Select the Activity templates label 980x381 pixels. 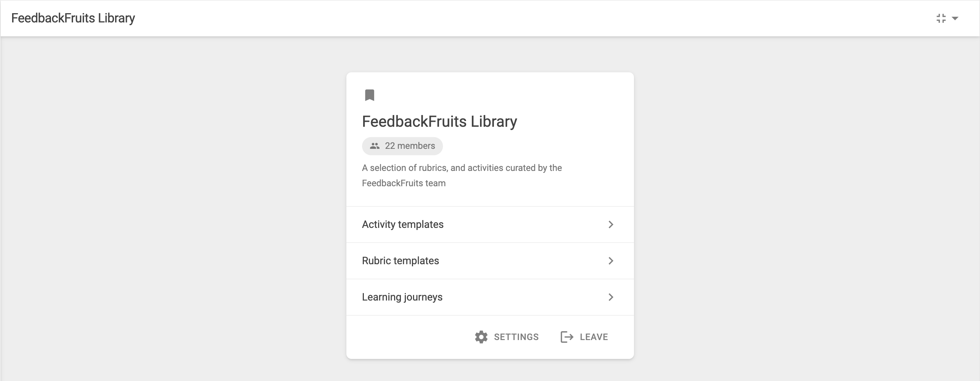[x=402, y=224]
